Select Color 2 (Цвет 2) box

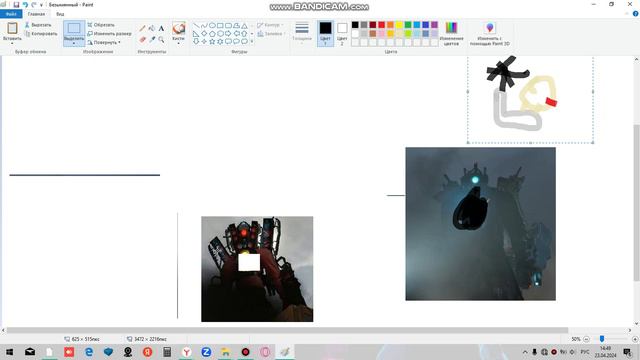(342, 33)
